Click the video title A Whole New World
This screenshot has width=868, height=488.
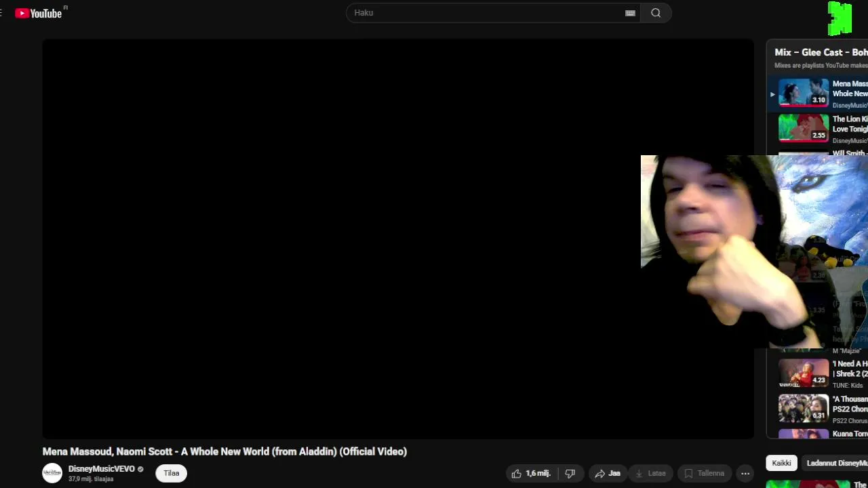[x=224, y=451]
